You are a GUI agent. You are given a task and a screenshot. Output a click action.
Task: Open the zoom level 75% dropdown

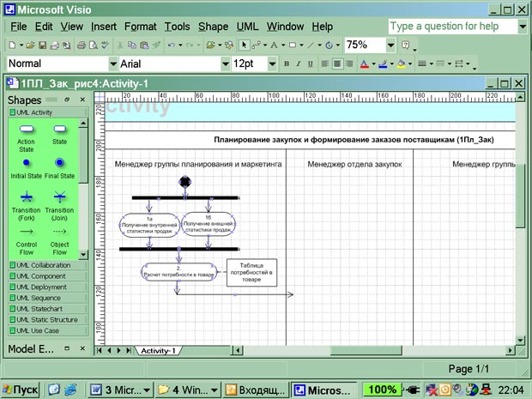point(391,45)
